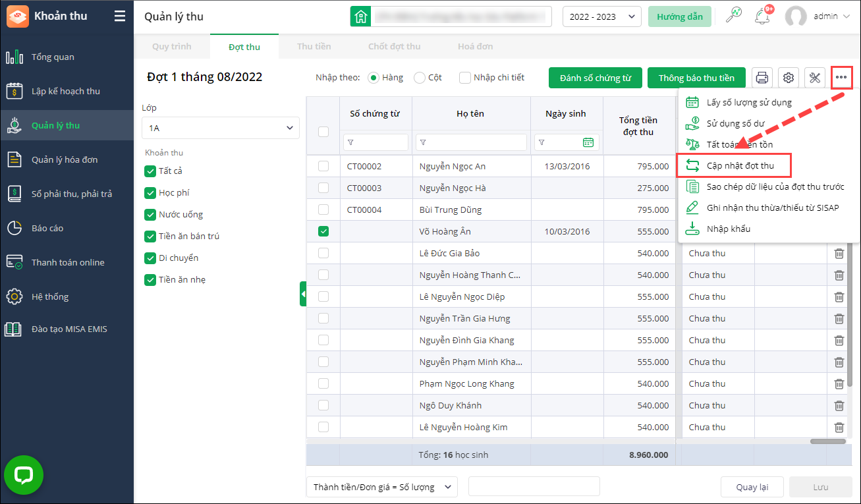Click the green chat support bubble

pos(24,475)
